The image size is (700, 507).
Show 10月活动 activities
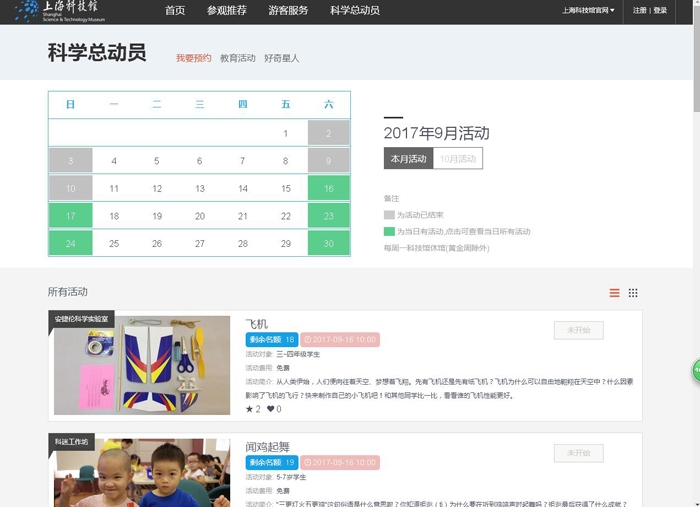[x=458, y=158]
